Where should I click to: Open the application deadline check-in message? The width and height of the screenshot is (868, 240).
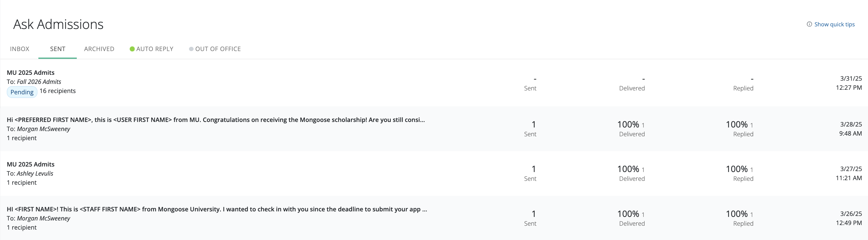(x=217, y=209)
